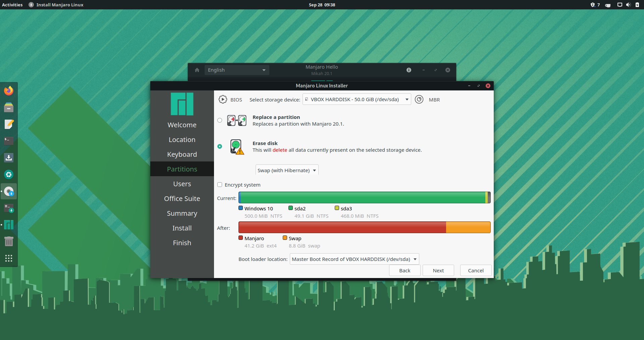Click the pill-shaped tray icon in top bar

[x=608, y=5]
